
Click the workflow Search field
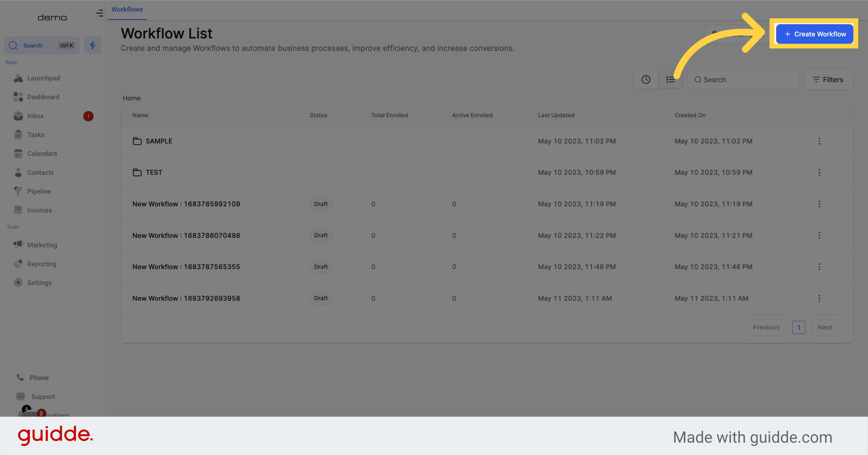click(x=743, y=79)
